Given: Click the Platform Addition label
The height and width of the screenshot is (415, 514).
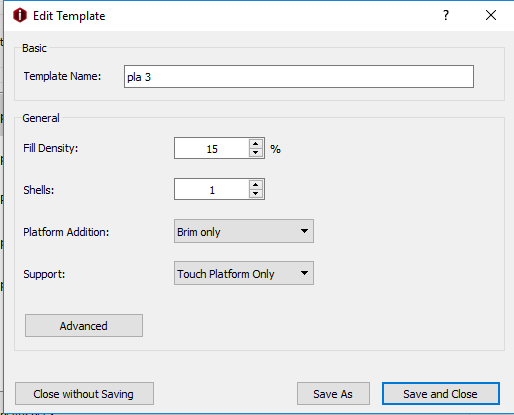Looking at the screenshot, I should tap(66, 232).
